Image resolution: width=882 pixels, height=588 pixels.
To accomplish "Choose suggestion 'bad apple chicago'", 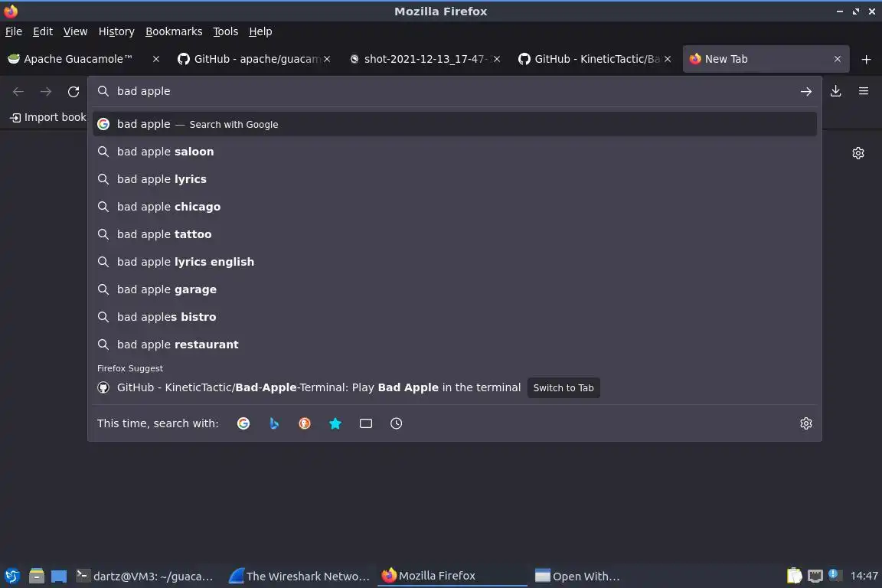I will coord(455,207).
